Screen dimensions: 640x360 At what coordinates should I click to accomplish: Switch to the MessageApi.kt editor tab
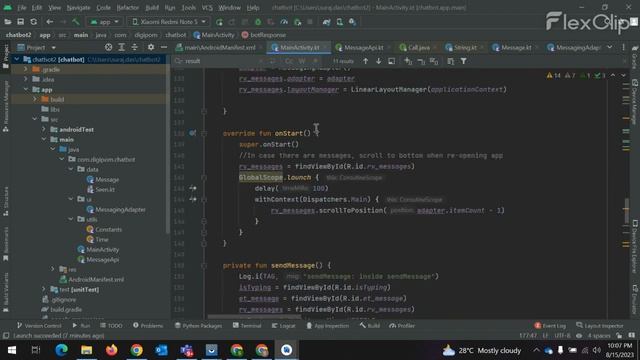[360, 47]
